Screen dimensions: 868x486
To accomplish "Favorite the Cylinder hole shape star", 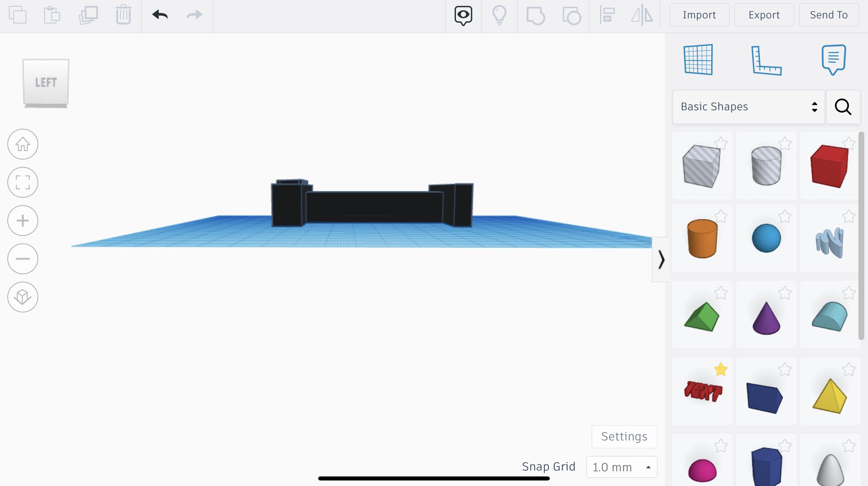I will point(785,143).
